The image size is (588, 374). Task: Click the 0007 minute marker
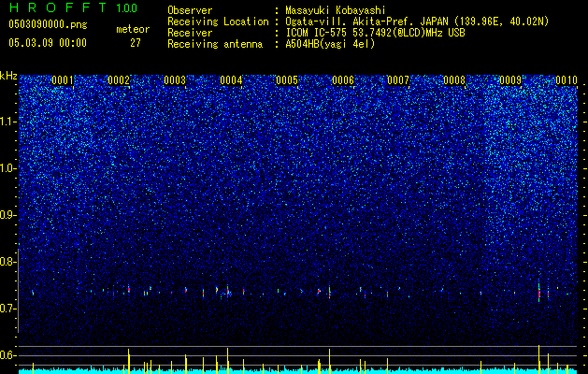[x=398, y=80]
